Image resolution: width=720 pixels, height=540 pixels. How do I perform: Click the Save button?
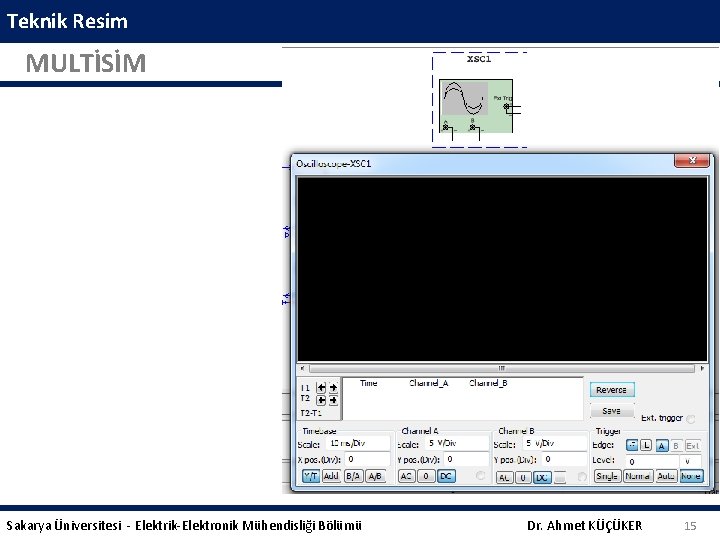point(612,411)
